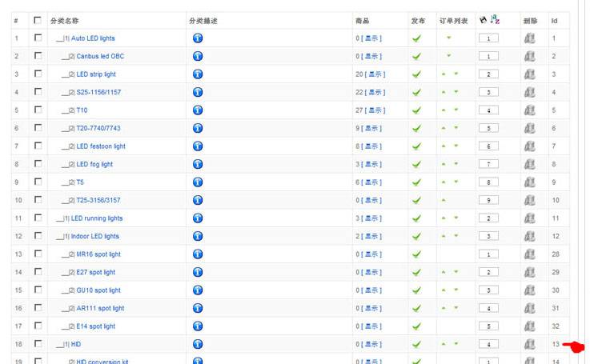Move T25-3156/3157 up with the green arrow
The image size is (590, 364).
443,200
